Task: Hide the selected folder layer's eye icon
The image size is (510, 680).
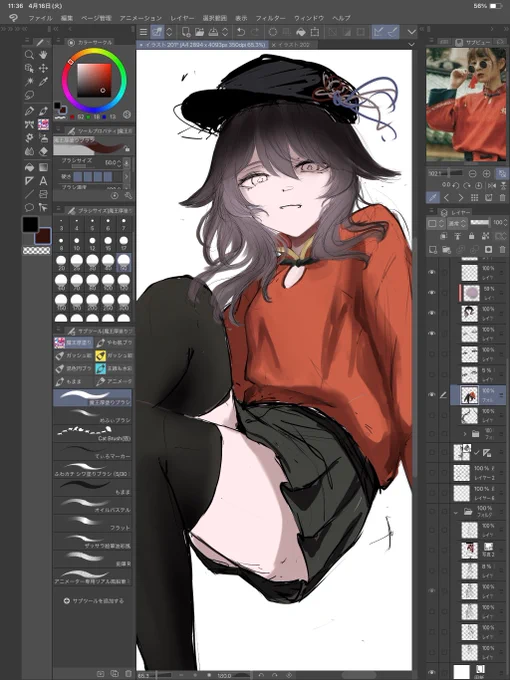Action: click(x=432, y=395)
